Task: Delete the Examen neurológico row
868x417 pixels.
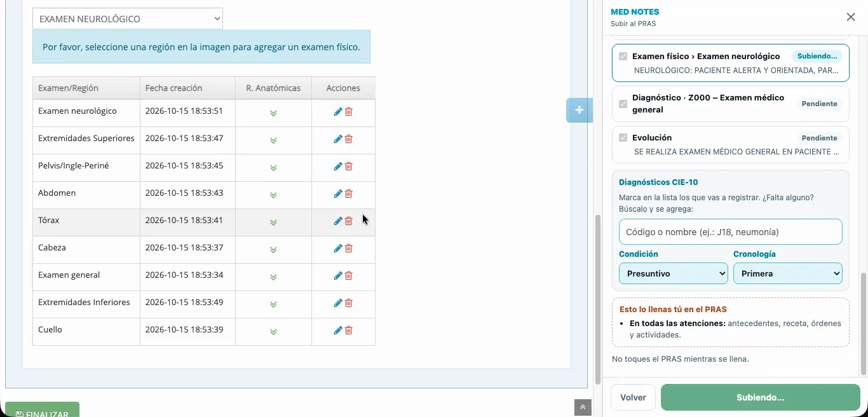Action: click(349, 112)
